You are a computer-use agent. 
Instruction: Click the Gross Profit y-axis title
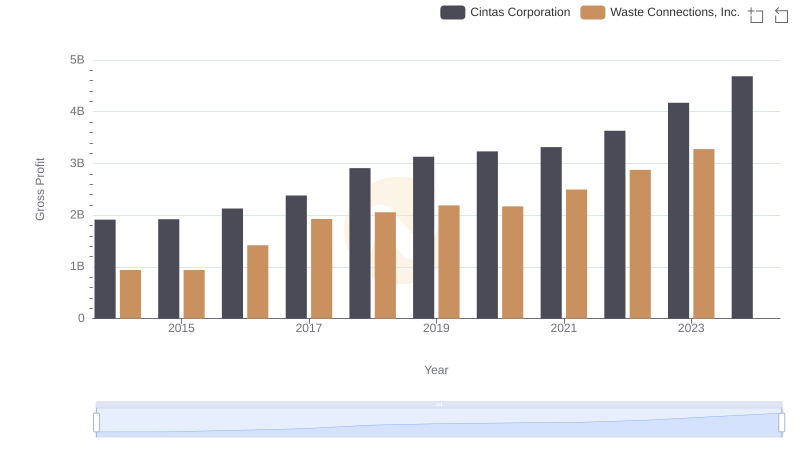coord(41,189)
